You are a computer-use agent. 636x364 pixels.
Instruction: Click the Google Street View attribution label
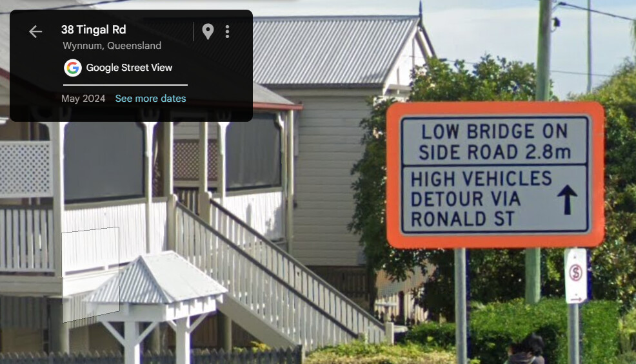[x=129, y=68]
